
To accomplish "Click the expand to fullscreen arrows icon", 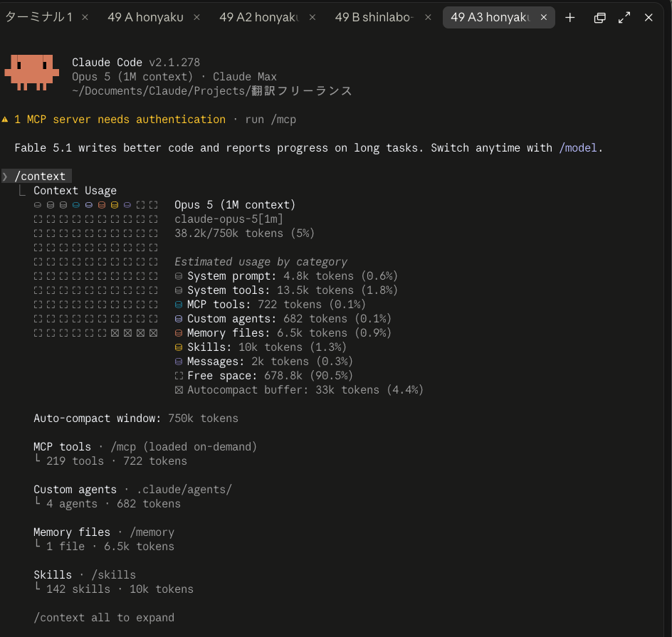I will point(624,18).
